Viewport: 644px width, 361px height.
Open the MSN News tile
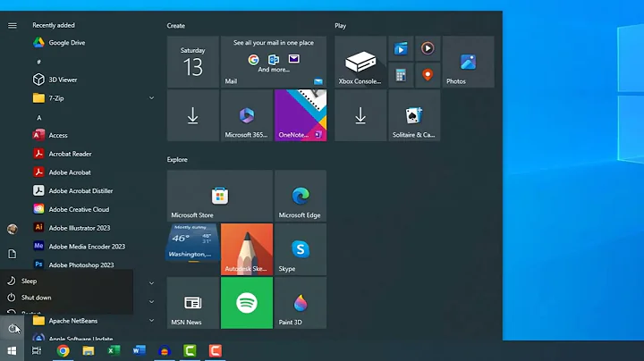click(x=193, y=303)
